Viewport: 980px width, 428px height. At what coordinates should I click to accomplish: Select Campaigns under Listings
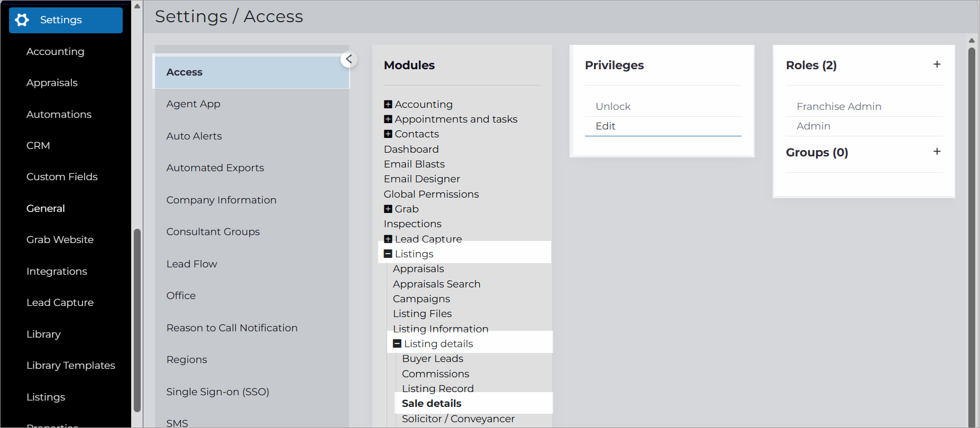click(422, 299)
